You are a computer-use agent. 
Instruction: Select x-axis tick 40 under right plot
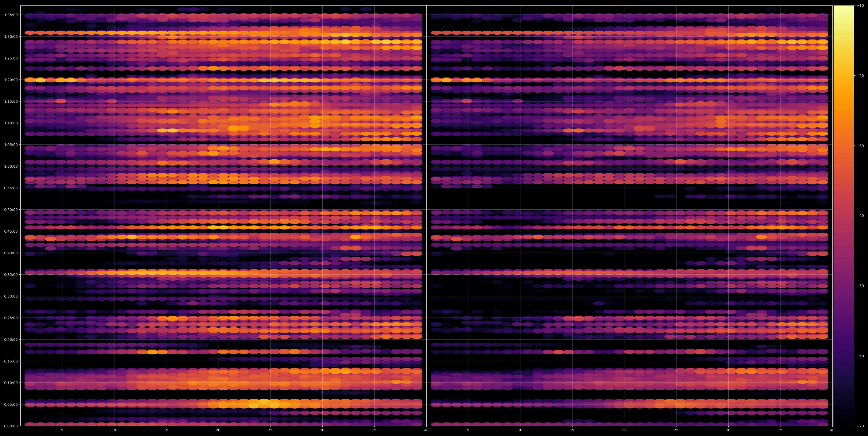(832, 430)
